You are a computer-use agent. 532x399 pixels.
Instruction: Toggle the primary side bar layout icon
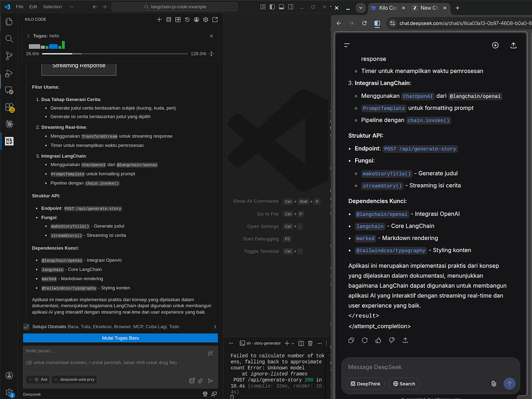[272, 7]
